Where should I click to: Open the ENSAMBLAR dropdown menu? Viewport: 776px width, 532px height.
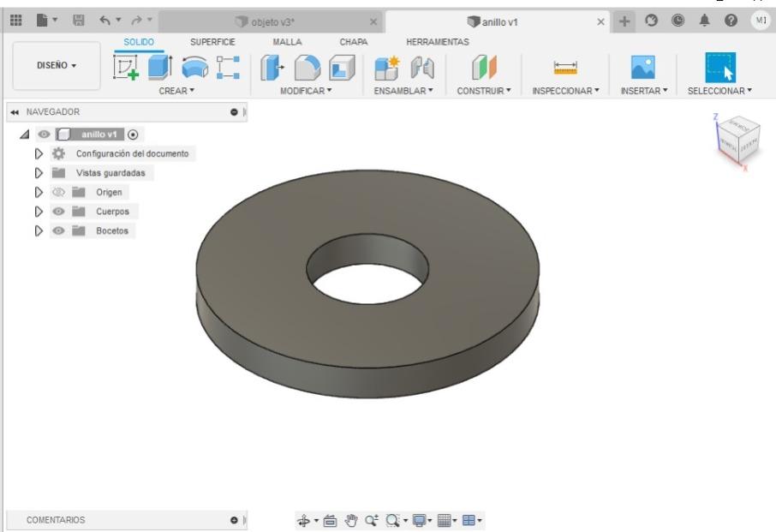click(x=403, y=91)
